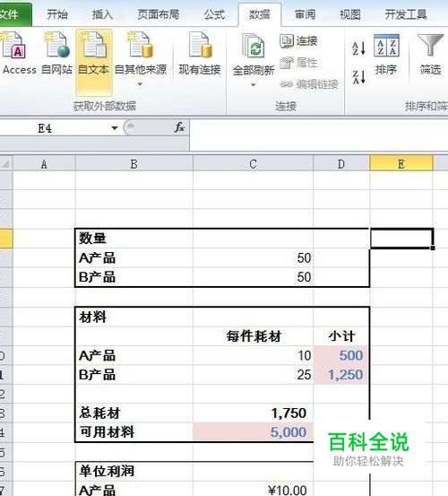Image resolution: width=448 pixels, height=496 pixels.
Task: Open the Sort (排序) dialog
Action: (386, 55)
